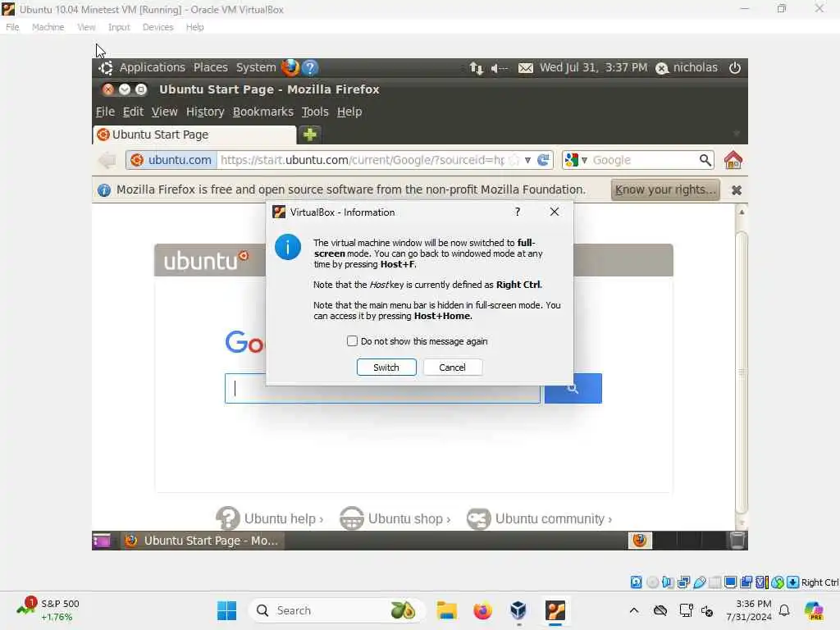The height and width of the screenshot is (630, 840).
Task: Open the Ubuntu help link
Action: (x=269, y=518)
